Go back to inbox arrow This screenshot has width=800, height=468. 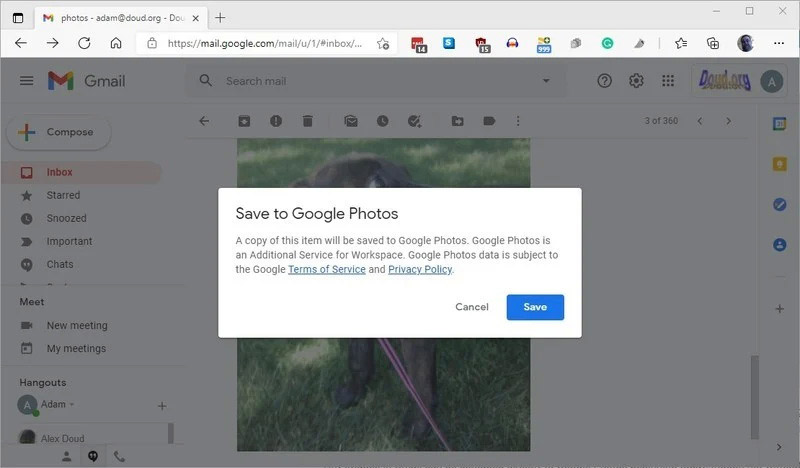(204, 121)
